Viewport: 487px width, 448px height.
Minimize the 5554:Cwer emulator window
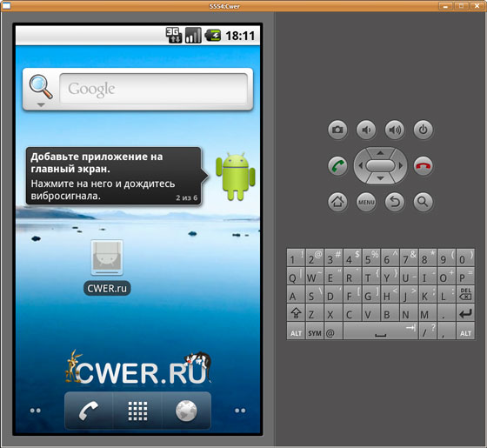[x=445, y=5]
